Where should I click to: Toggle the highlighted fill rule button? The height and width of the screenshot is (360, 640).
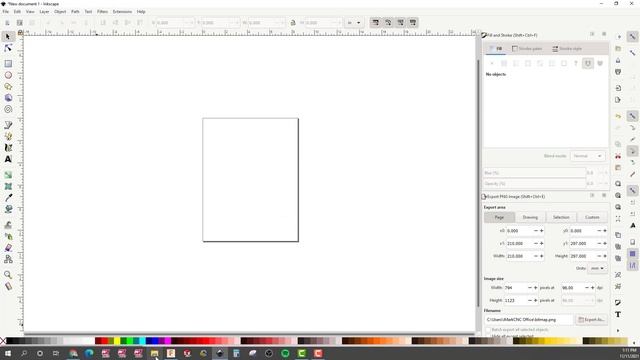click(x=588, y=63)
